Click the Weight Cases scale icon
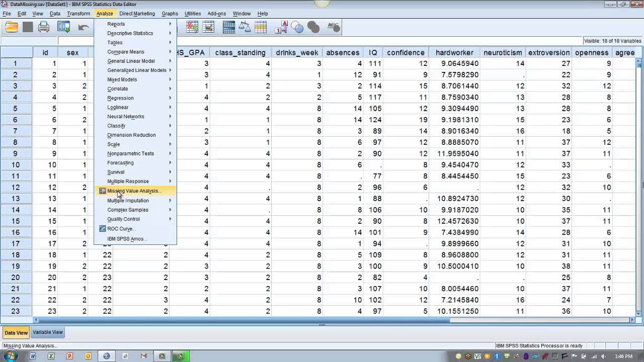The height and width of the screenshot is (362, 644). click(x=245, y=27)
